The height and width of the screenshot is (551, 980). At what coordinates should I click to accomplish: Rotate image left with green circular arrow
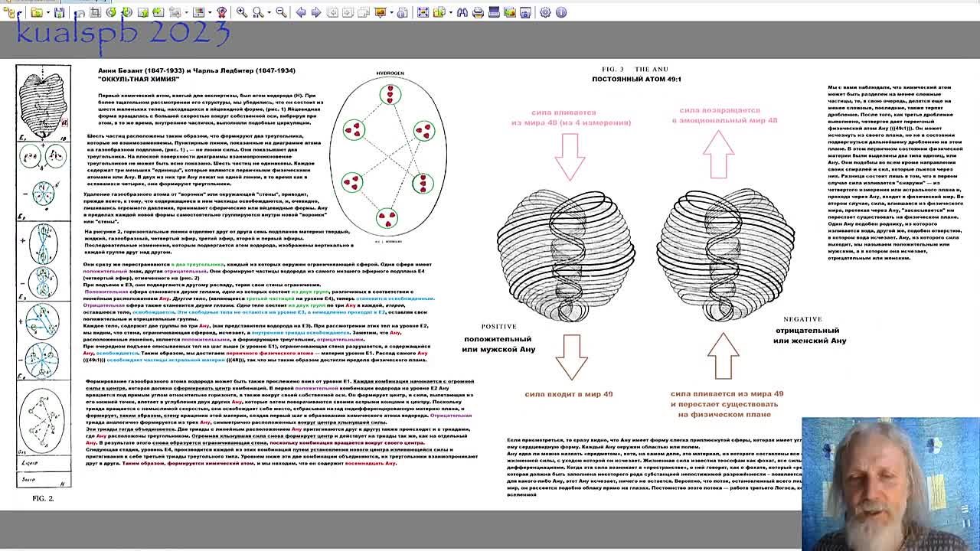(111, 12)
